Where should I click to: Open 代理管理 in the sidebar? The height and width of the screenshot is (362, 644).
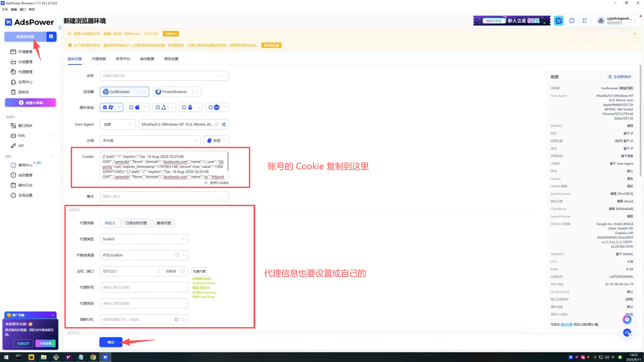[x=25, y=72]
